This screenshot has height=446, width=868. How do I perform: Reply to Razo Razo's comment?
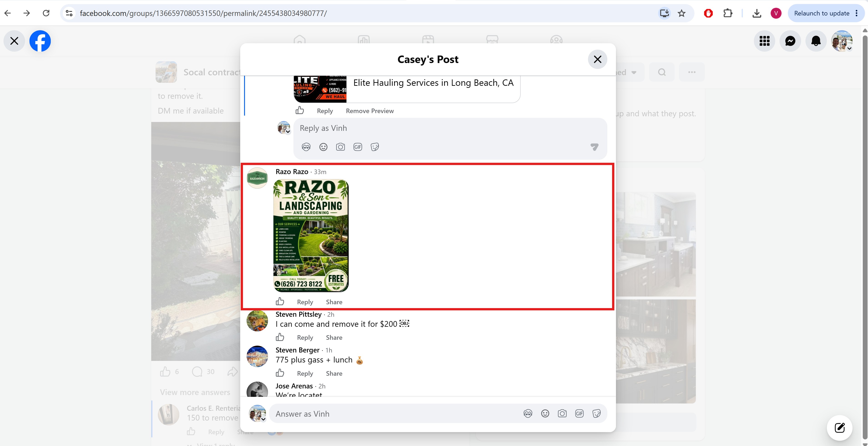pos(305,302)
